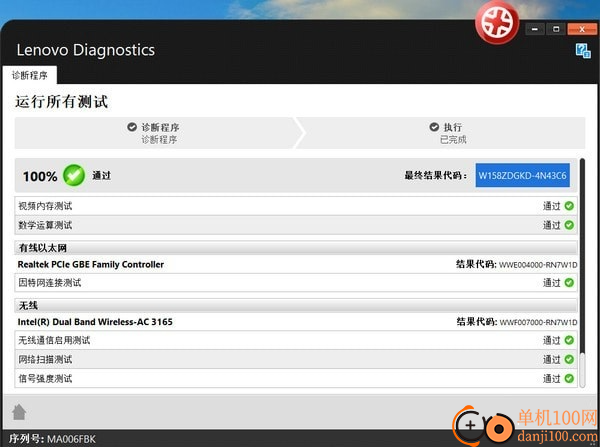Click the results list vertical scrollbar

pyautogui.click(x=582, y=273)
